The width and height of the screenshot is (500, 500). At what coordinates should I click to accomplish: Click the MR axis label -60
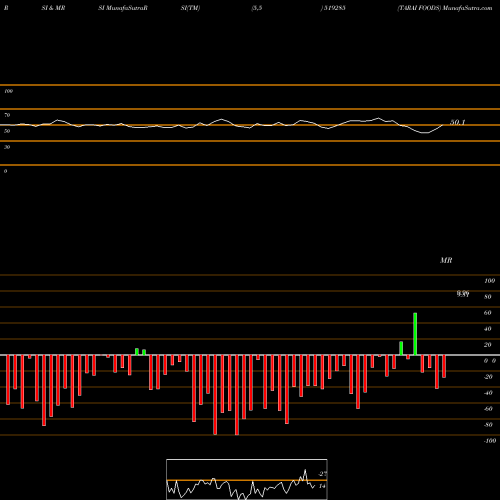tap(488, 409)
